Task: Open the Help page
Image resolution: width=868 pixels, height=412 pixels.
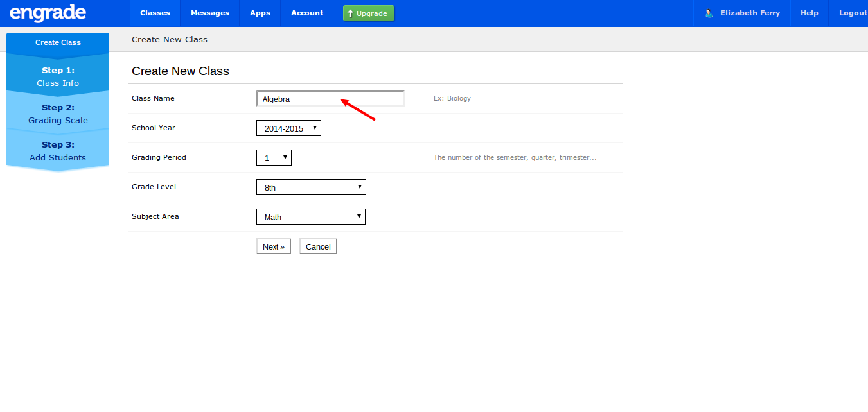Action: pos(809,13)
